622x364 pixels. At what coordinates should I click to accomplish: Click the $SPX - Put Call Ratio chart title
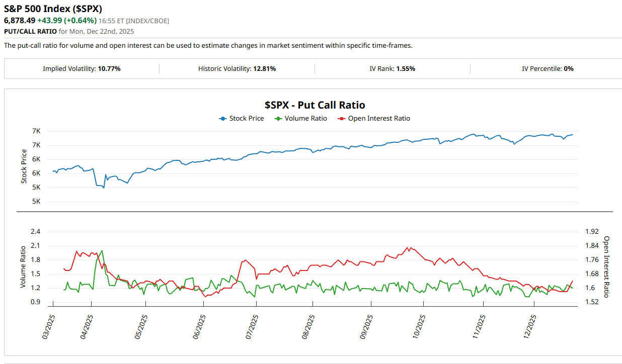316,105
